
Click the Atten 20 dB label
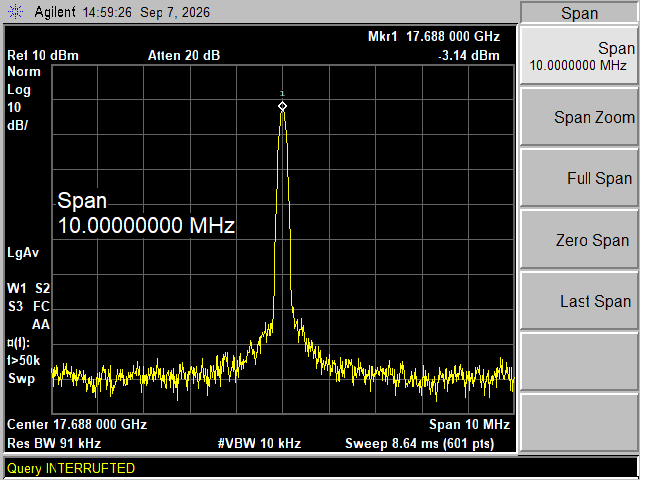(x=184, y=56)
